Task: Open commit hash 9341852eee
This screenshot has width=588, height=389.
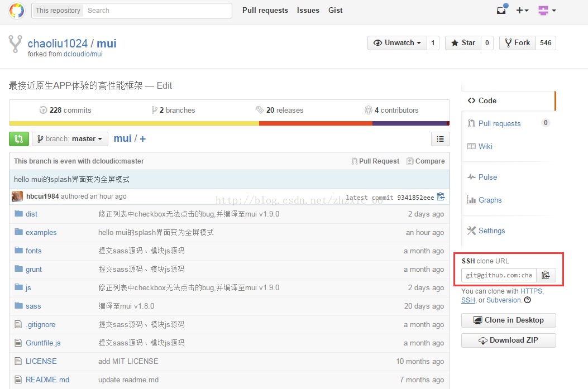Action: coord(415,197)
